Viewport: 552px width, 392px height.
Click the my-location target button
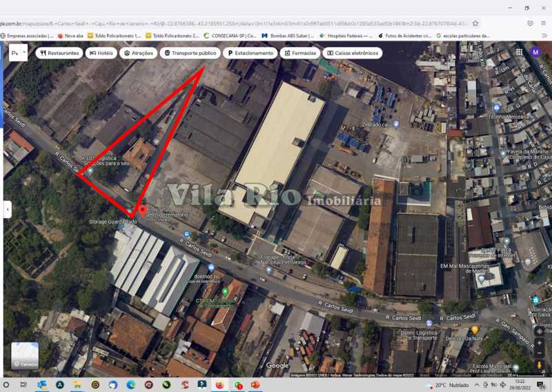point(539,331)
